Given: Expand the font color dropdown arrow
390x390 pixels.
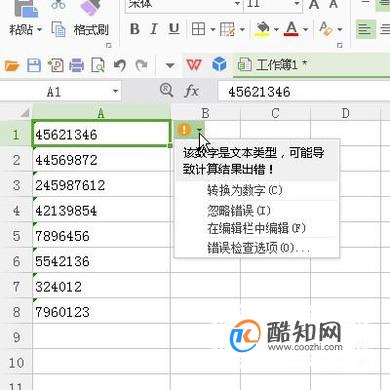Looking at the screenshot, I should pos(306,29).
